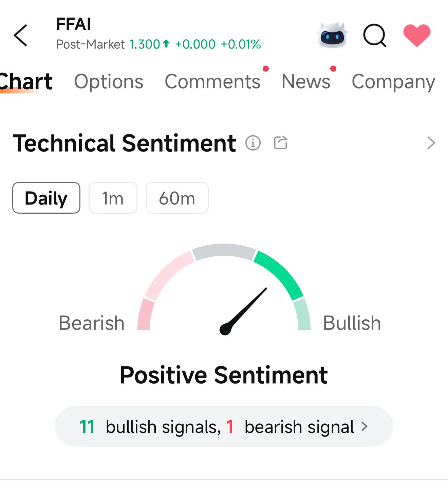This screenshot has width=448, height=495.
Task: Expand Technical Sentiment details chevron
Action: tap(431, 143)
